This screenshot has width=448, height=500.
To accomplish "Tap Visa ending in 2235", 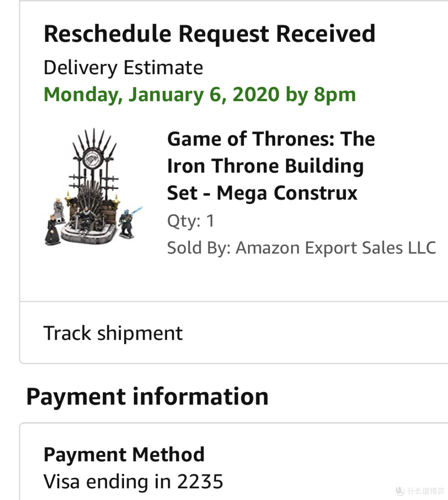I will (x=133, y=482).
